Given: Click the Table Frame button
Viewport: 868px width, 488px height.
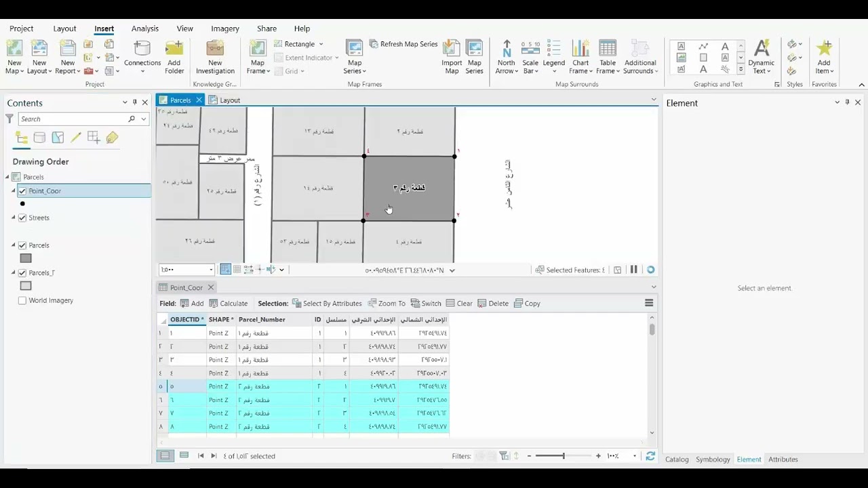Looking at the screenshot, I should point(608,57).
